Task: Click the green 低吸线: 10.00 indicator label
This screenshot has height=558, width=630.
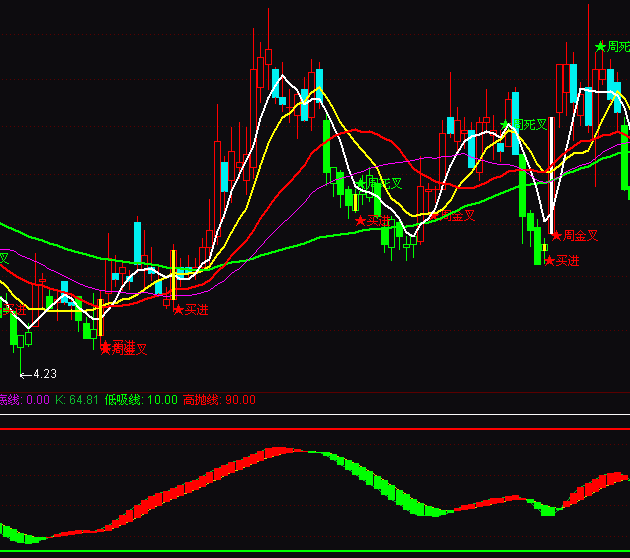Action: [141, 400]
